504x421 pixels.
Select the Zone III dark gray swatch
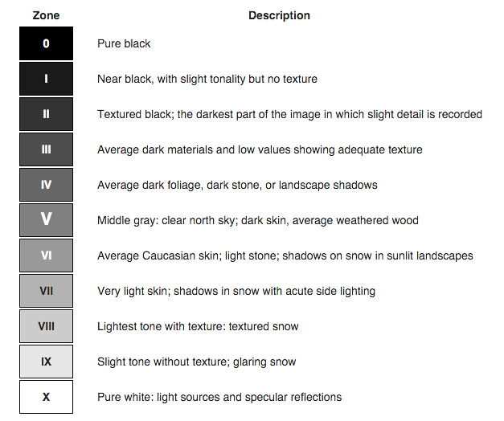pos(46,149)
